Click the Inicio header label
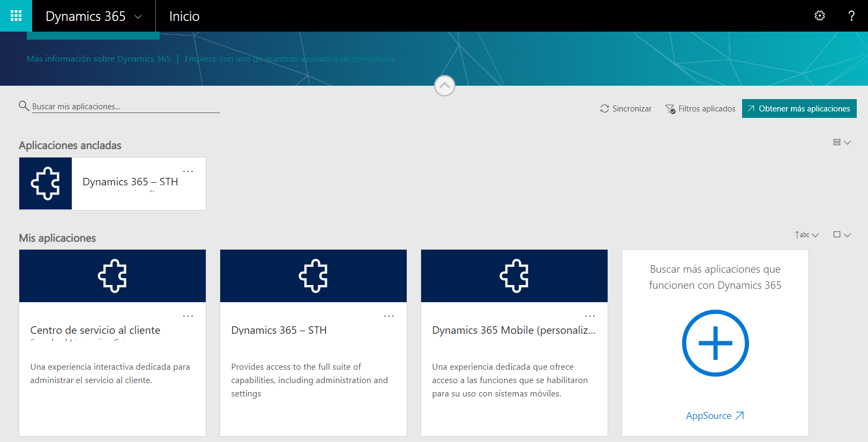This screenshot has height=442, width=868. pos(184,17)
